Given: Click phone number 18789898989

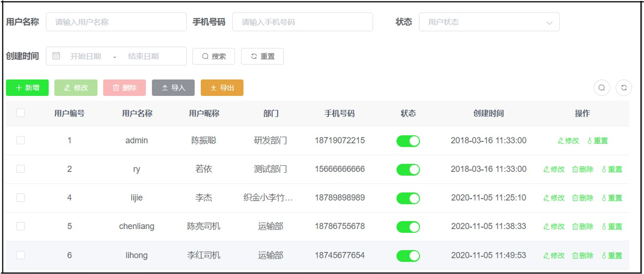Looking at the screenshot, I should pos(340,198).
